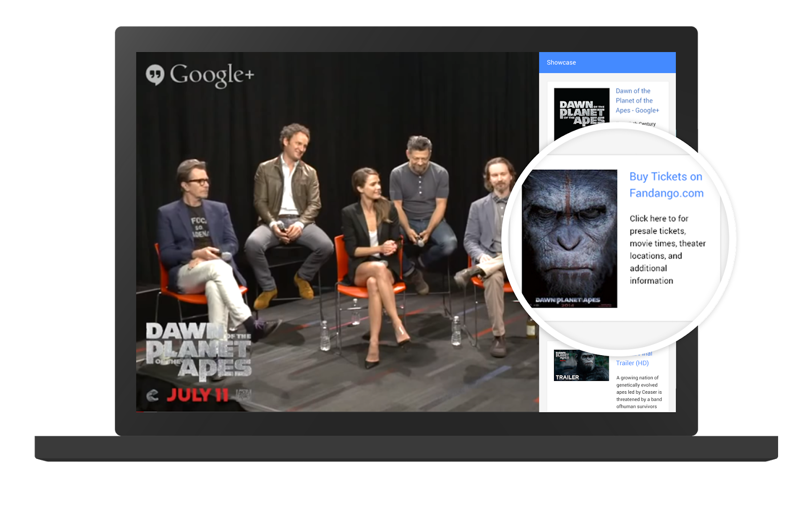Screen dimensions: 812x506
Task: Open the Showcase panel header
Action: (x=607, y=62)
